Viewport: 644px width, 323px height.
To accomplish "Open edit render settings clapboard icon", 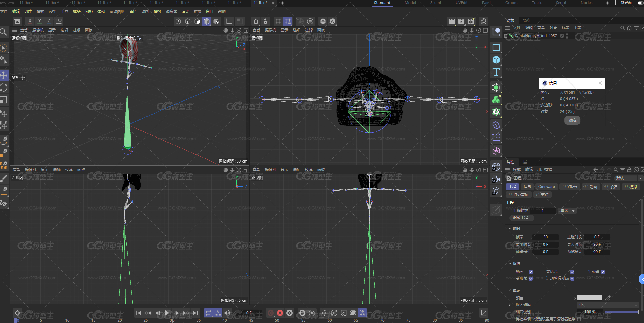I will 471,21.
